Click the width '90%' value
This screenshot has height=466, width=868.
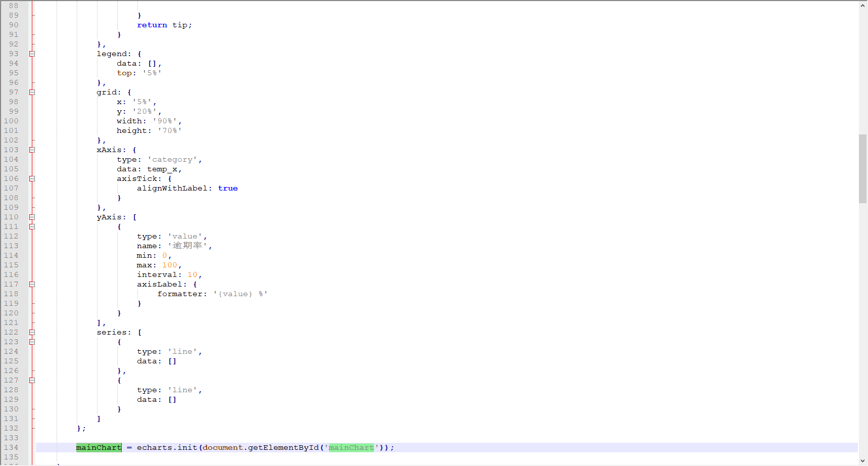[x=165, y=121]
